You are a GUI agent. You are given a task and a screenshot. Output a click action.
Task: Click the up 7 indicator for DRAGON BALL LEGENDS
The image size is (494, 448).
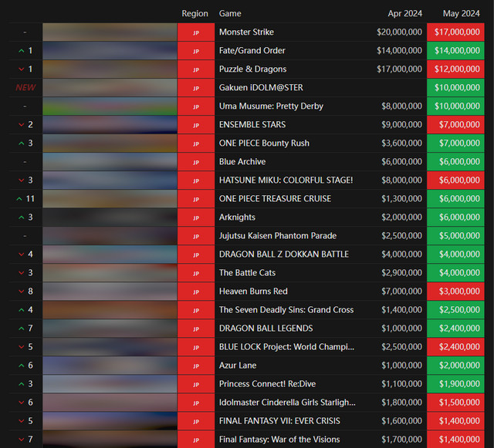click(25, 328)
